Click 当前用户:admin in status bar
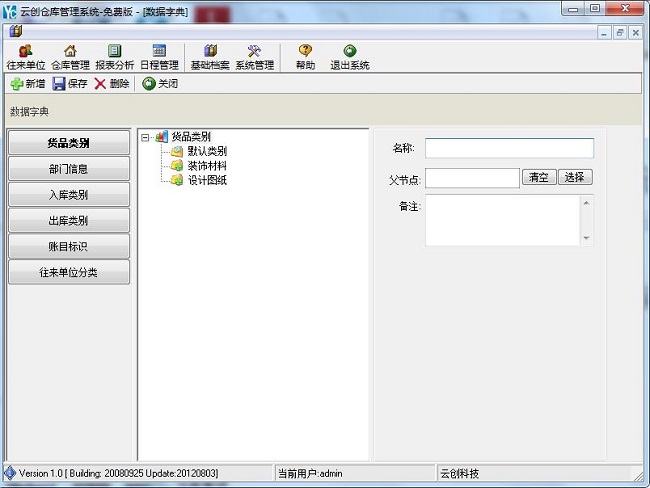 [310, 473]
